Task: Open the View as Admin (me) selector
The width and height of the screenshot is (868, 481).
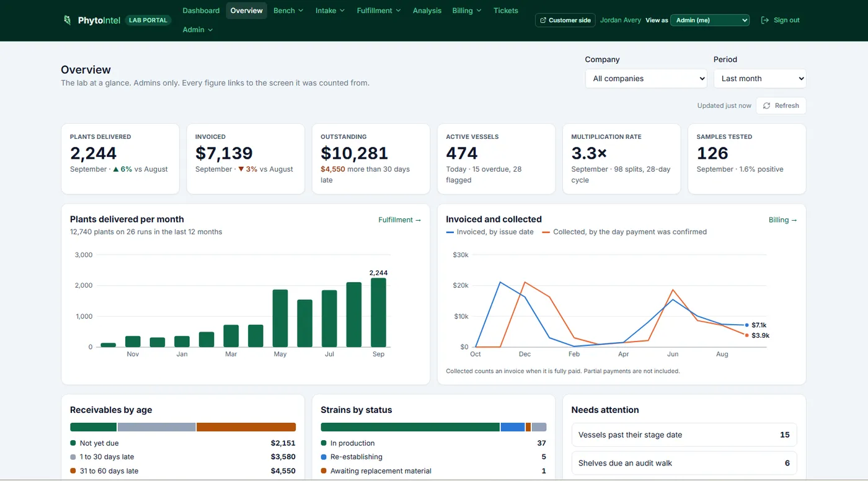Action: click(710, 20)
